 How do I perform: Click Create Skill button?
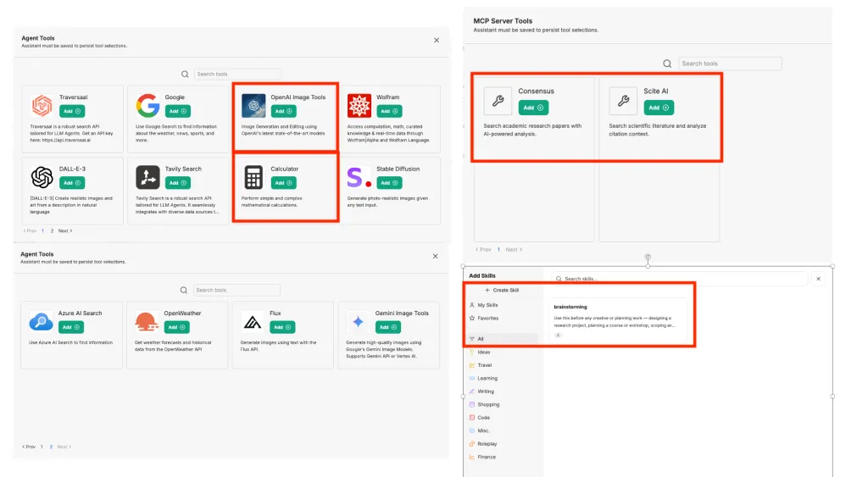pos(502,290)
